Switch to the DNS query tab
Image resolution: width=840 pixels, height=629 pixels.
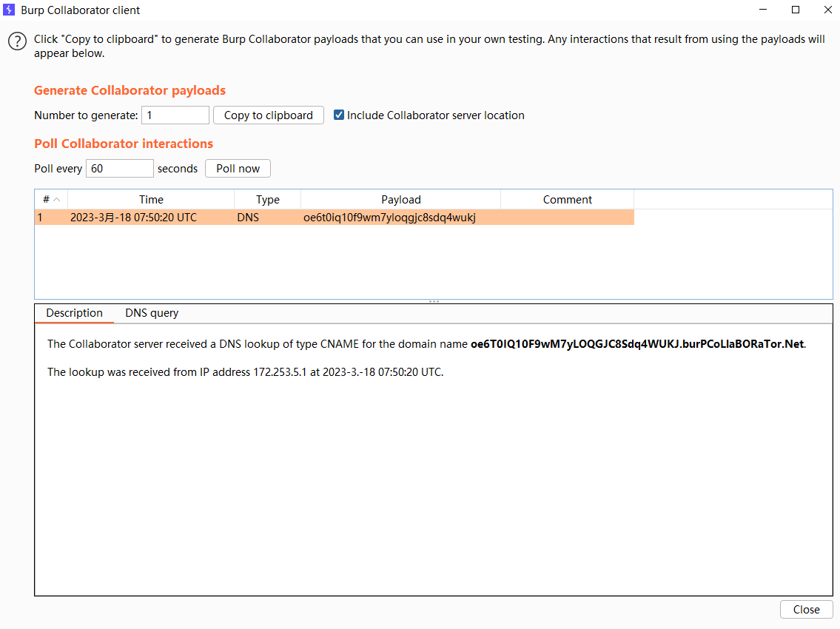(x=152, y=313)
